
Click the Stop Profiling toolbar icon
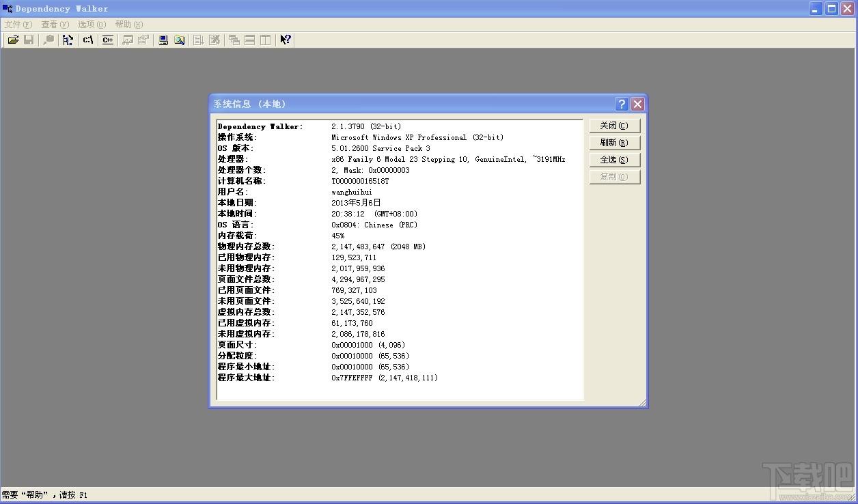coord(214,40)
